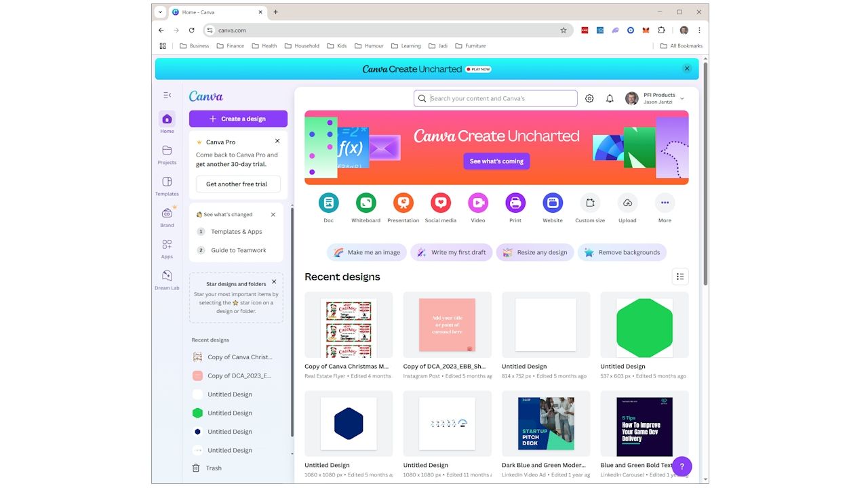
Task: Open the Dark Blue and Green design thumbnail
Action: pos(546,424)
